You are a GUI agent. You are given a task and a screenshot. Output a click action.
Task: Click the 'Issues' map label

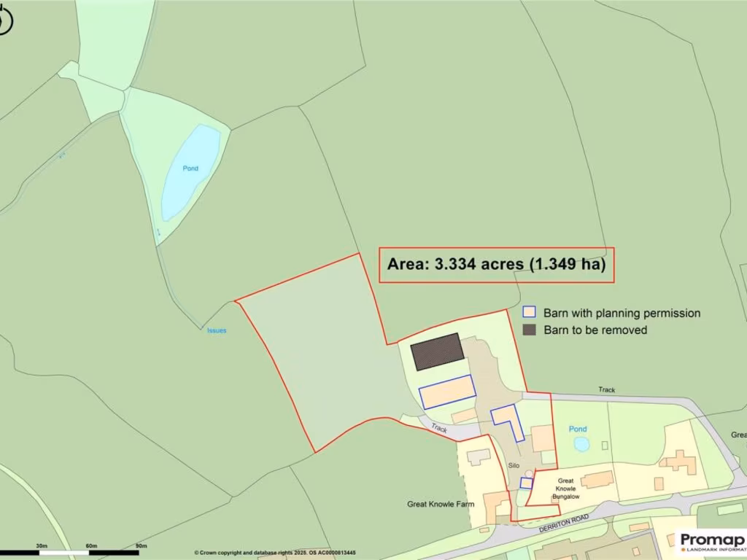click(217, 330)
